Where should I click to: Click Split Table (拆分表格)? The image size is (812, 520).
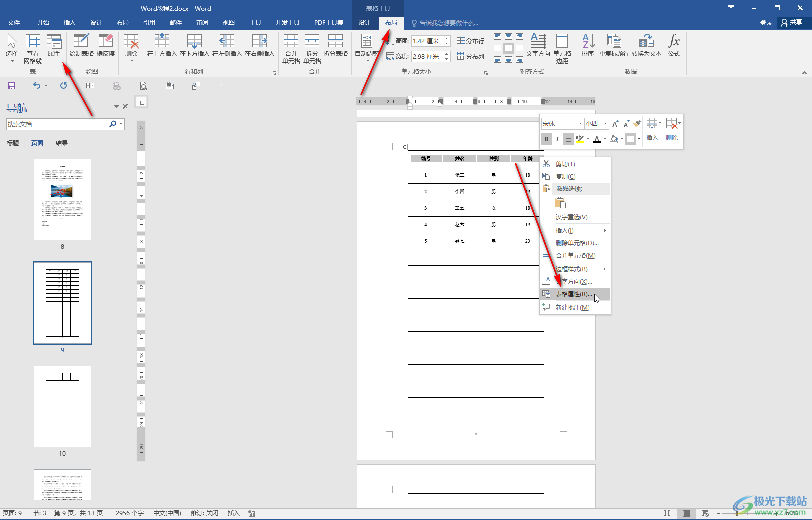click(x=335, y=45)
